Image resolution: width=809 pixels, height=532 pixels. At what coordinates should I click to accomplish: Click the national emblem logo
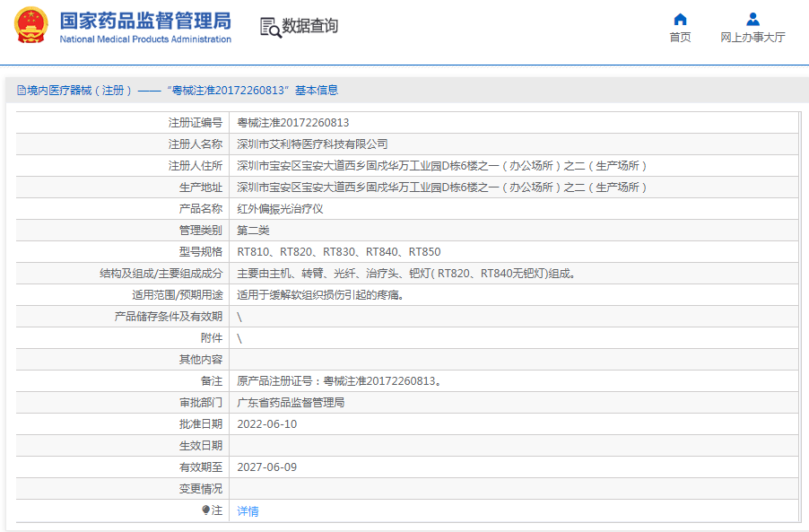point(31,26)
